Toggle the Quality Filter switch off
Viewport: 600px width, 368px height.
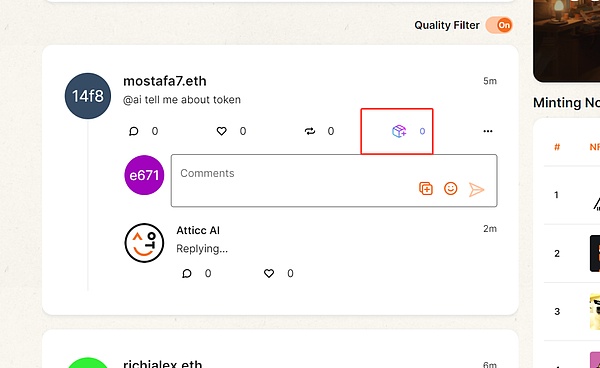[x=499, y=25]
